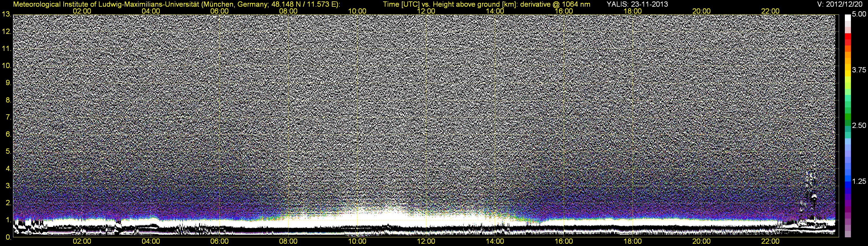Click the '16:00' label on top time axis

coord(564,11)
